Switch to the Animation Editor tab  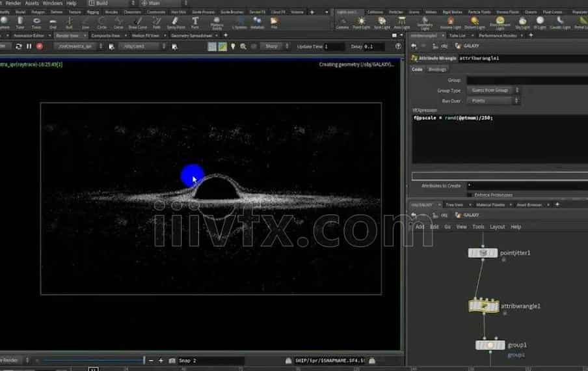tap(29, 36)
